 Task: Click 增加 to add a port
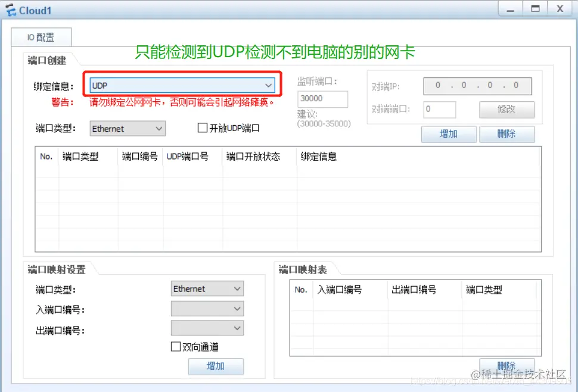(449, 134)
